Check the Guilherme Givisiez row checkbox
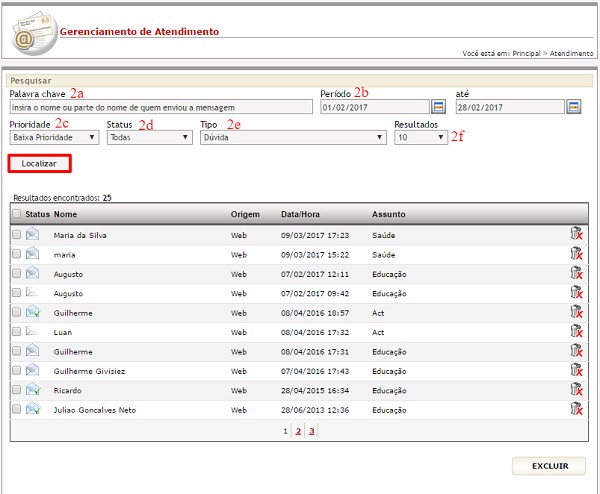600x494 pixels. click(x=16, y=370)
